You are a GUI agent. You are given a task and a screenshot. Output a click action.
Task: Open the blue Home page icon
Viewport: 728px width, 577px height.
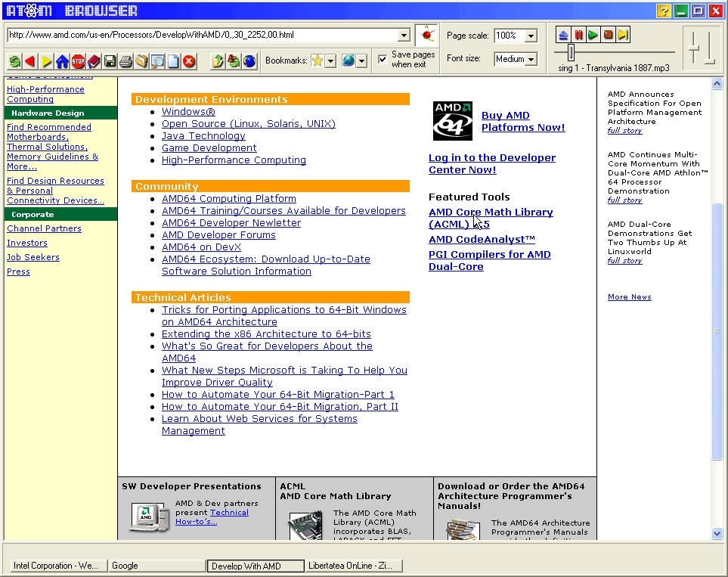coord(62,61)
